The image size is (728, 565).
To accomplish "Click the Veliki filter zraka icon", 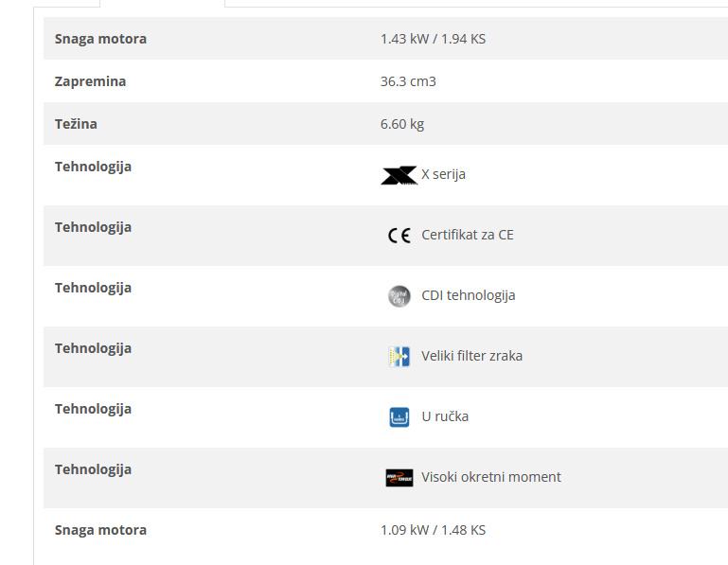I will [400, 357].
